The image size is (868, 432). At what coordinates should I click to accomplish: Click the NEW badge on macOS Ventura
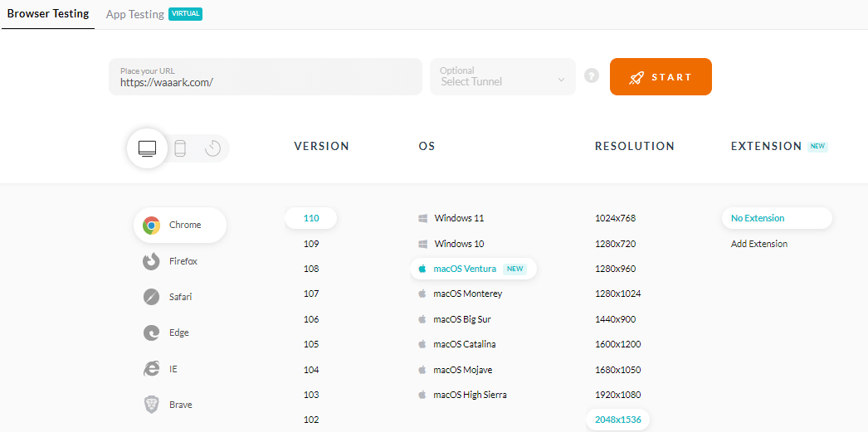coord(514,269)
